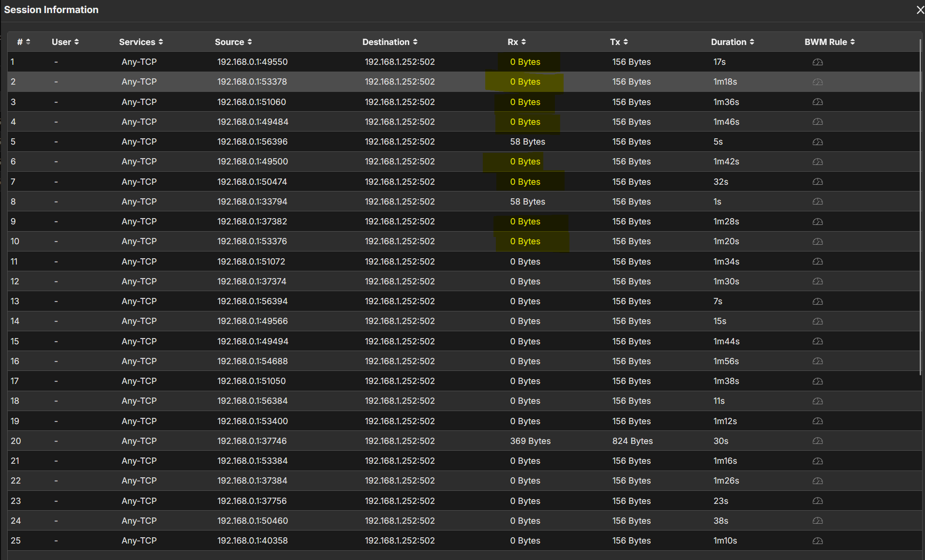Viewport: 925px width, 560px height.
Task: Sort by Services column header
Action: [141, 42]
